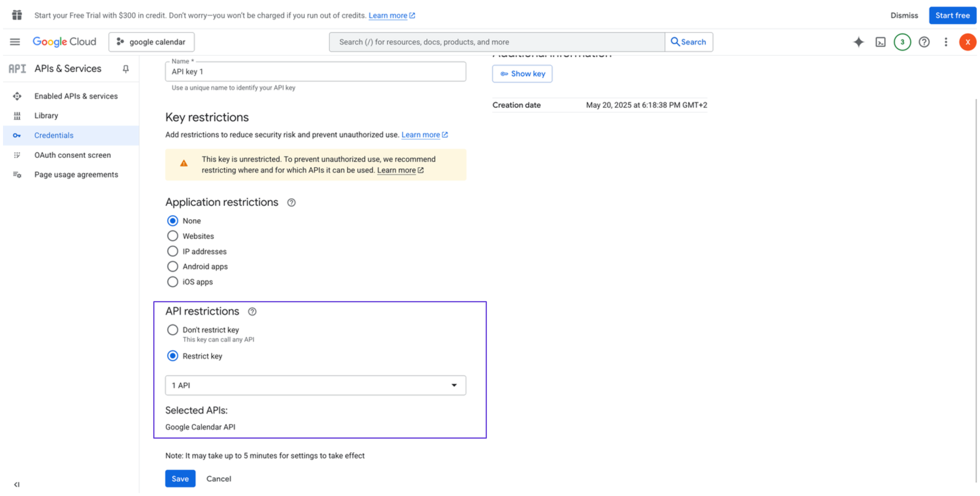Click the Save button

point(180,478)
